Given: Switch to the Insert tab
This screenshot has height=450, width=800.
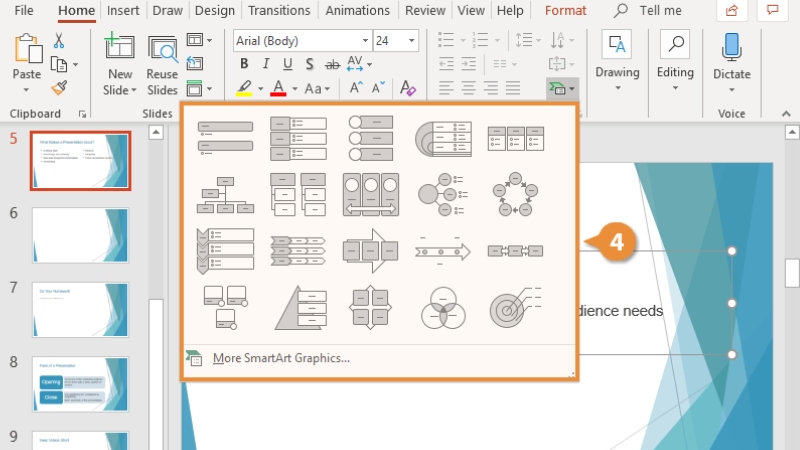Looking at the screenshot, I should [x=123, y=10].
